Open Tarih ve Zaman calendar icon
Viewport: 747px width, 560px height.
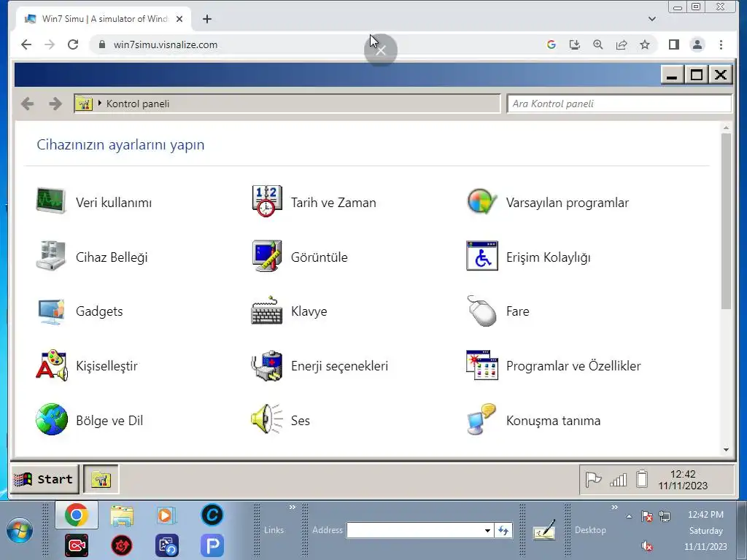267,201
